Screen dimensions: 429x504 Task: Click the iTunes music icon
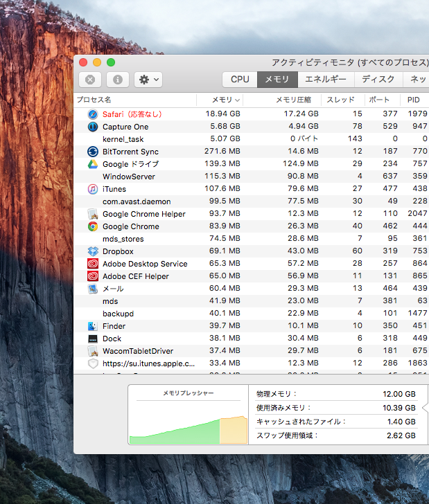click(x=93, y=189)
